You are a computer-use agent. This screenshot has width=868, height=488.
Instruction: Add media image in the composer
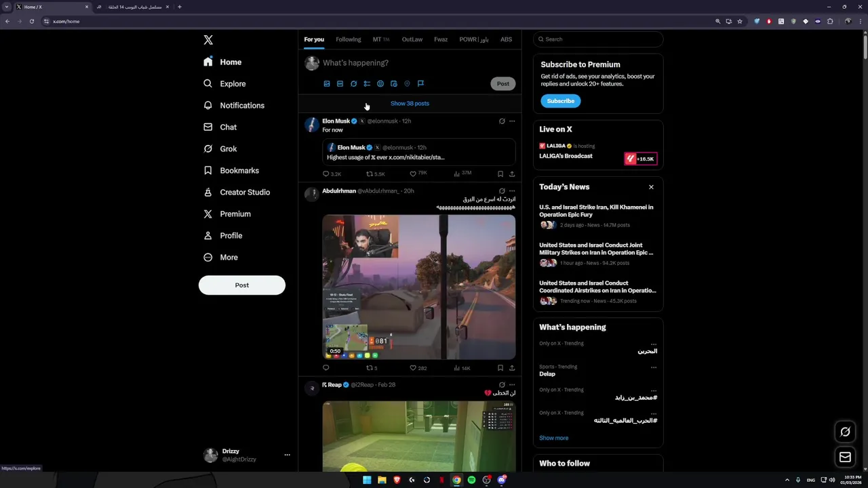tap(327, 84)
